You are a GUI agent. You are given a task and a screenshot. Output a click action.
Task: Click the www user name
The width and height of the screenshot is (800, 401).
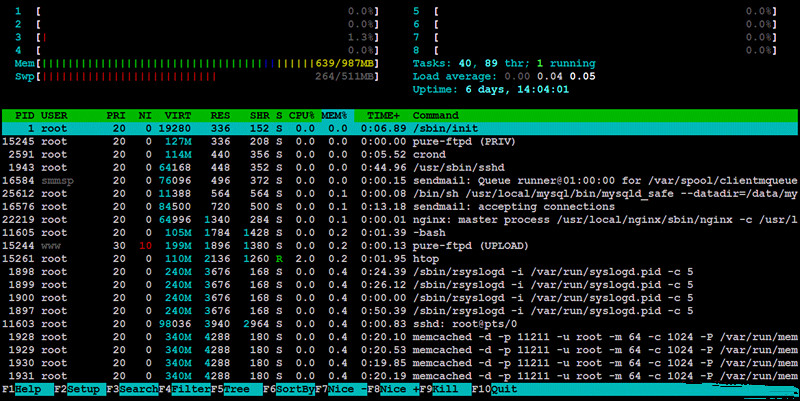click(51, 246)
